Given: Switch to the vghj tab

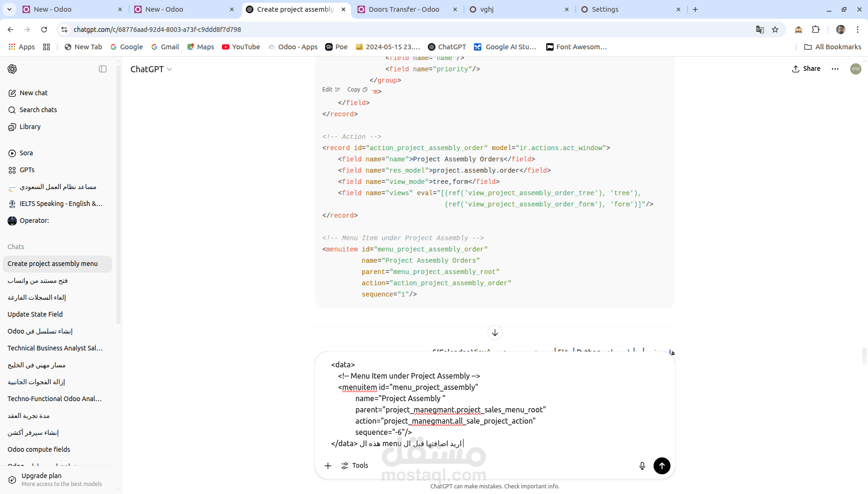Looking at the screenshot, I should tap(519, 9).
